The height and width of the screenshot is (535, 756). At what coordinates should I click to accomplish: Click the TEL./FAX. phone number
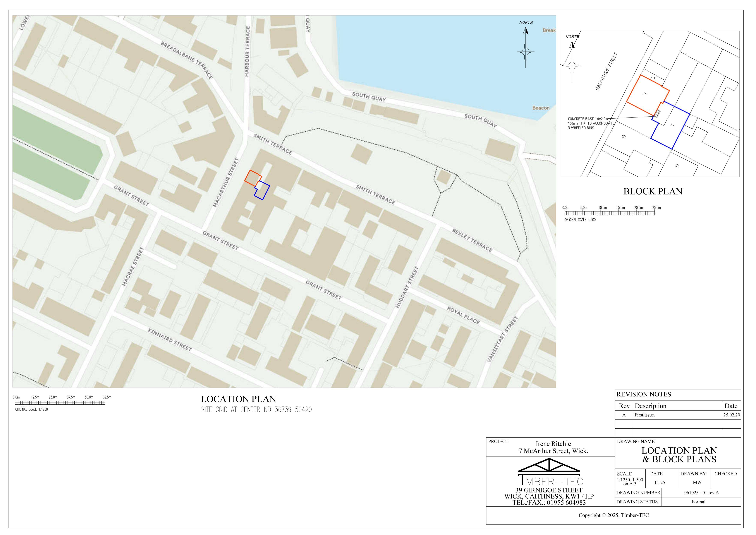click(549, 503)
